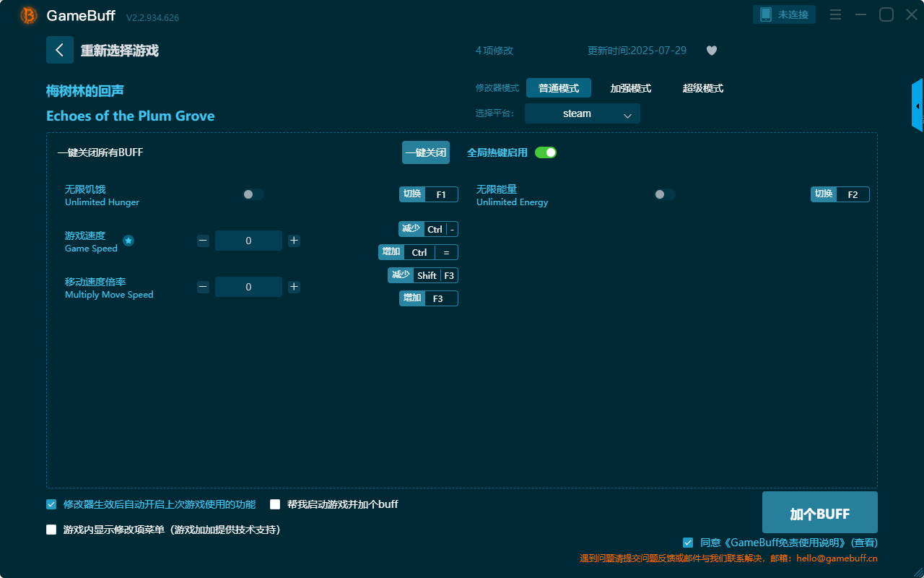Click the phone connection status icon
924x578 pixels.
coord(766,14)
